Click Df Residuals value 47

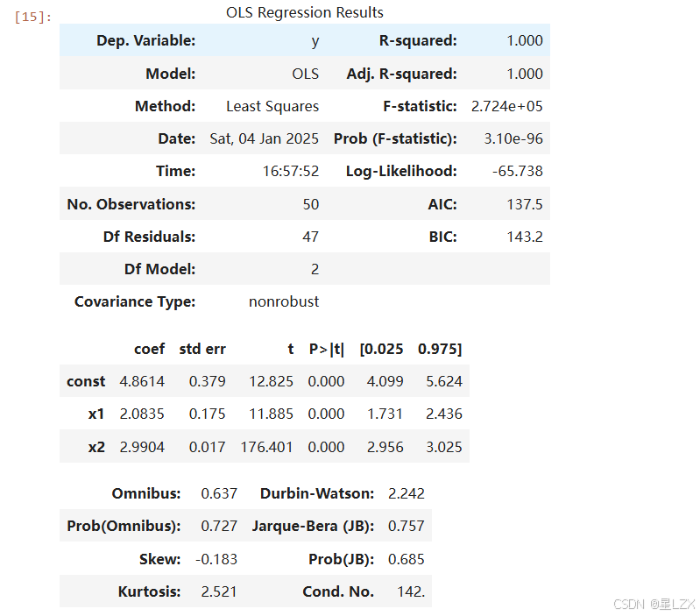[x=310, y=237]
